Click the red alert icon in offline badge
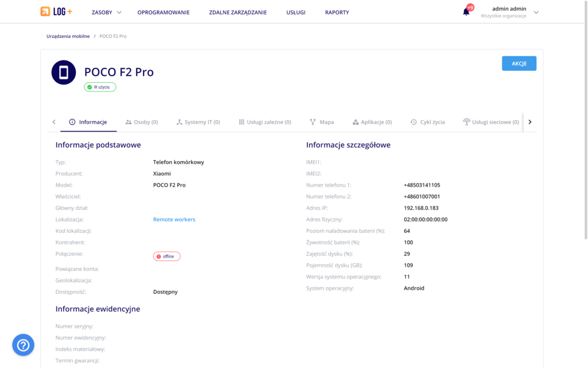This screenshot has height=368, width=588. pos(158,256)
